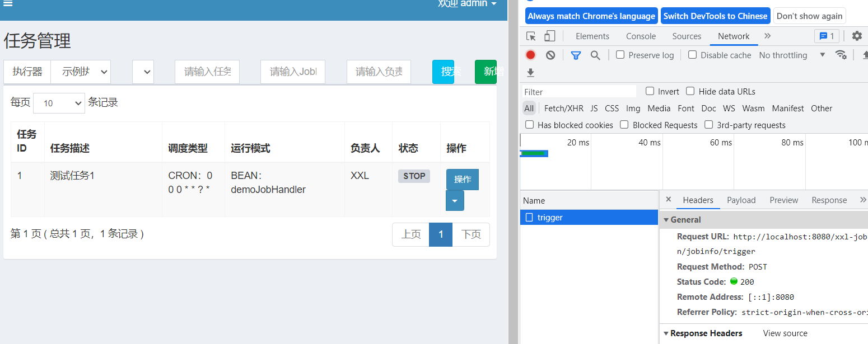Select the Network tab

734,36
